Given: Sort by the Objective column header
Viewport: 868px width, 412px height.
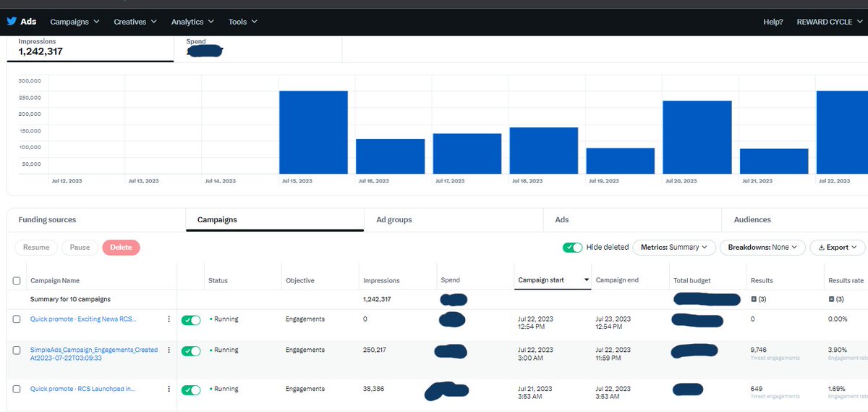Looking at the screenshot, I should point(300,280).
